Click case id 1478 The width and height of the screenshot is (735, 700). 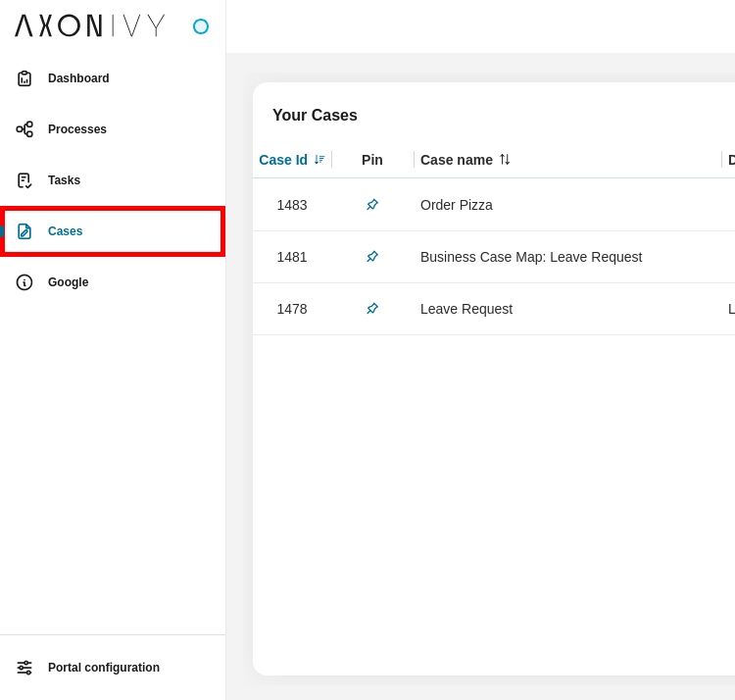click(292, 309)
